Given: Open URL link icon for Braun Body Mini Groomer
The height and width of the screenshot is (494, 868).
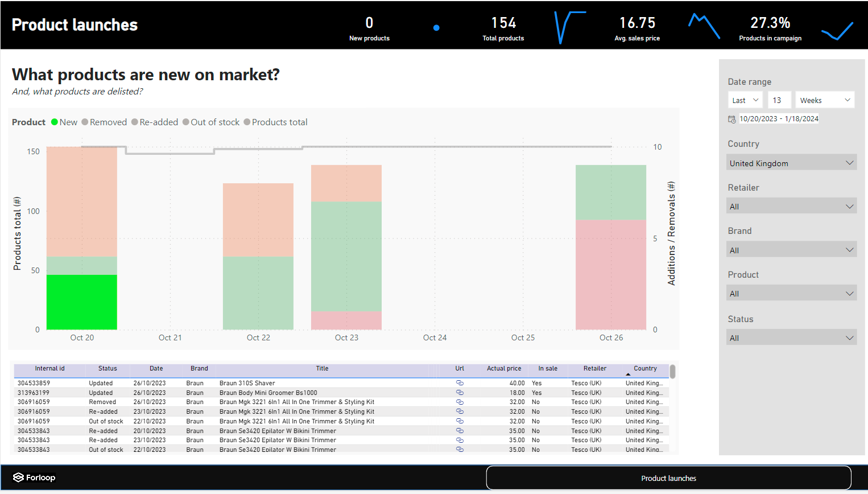Looking at the screenshot, I should point(460,393).
